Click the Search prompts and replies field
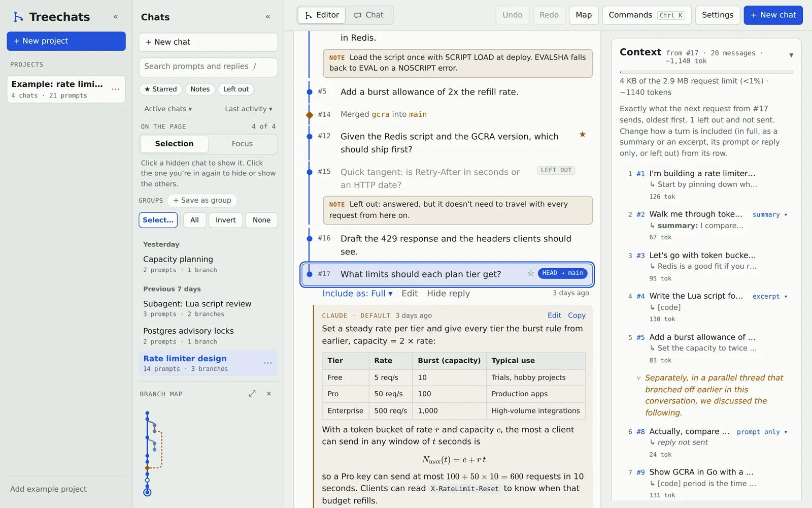The height and width of the screenshot is (508, 812). (x=208, y=67)
